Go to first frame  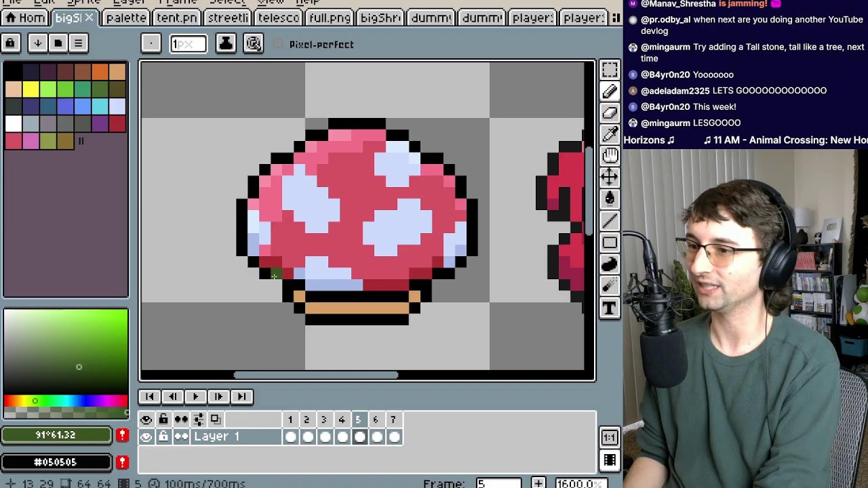click(x=149, y=396)
